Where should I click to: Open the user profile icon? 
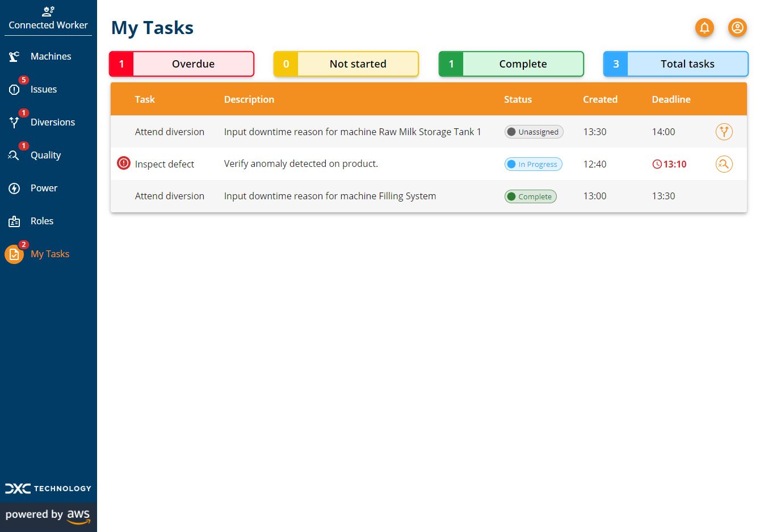pyautogui.click(x=737, y=27)
